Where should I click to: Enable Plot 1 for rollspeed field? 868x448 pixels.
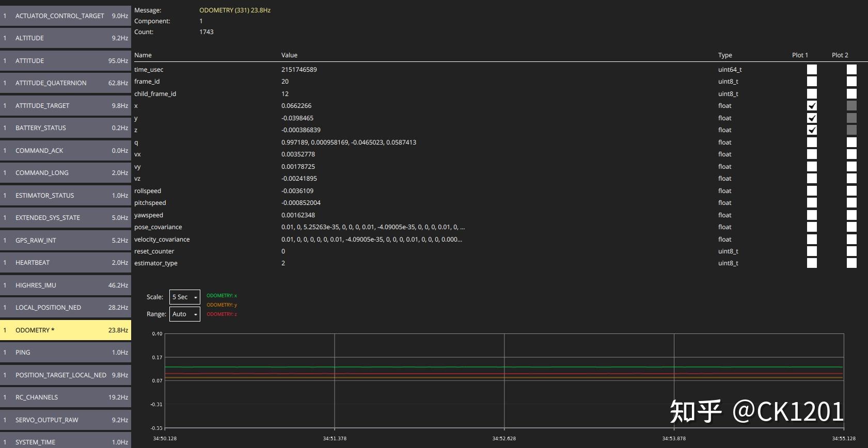[812, 191]
